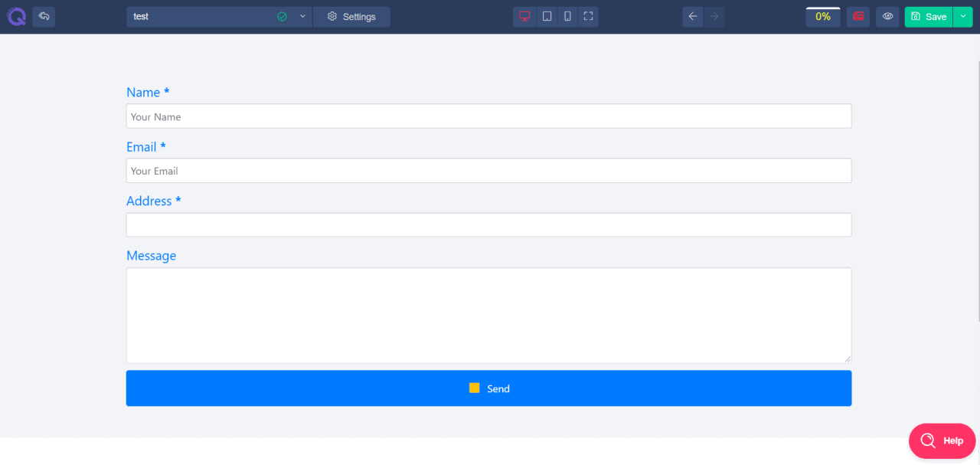
Task: Select the Message label
Action: click(151, 256)
